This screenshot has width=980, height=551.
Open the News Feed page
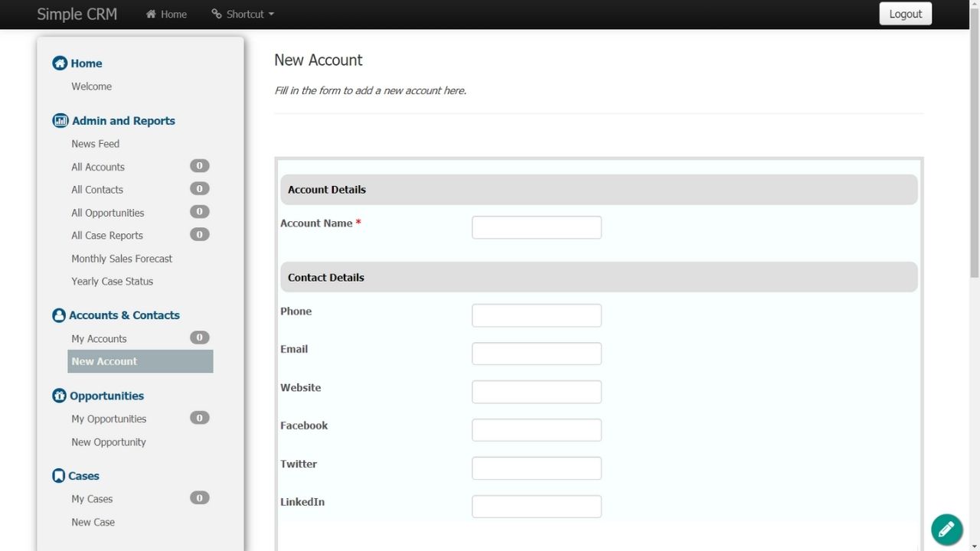click(95, 144)
